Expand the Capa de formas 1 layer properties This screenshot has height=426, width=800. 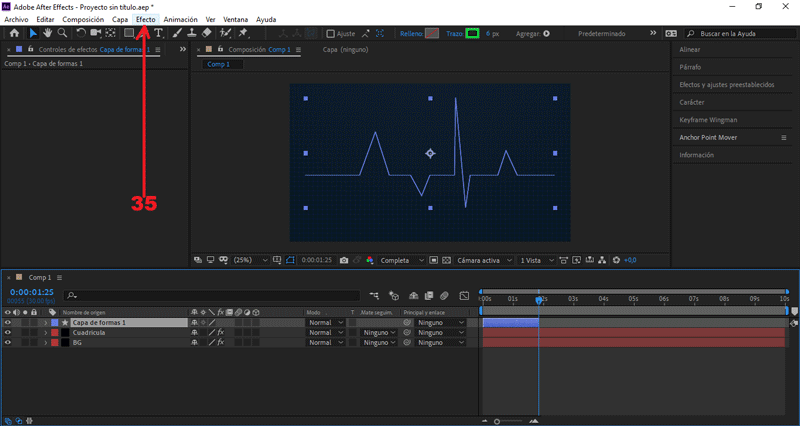pyautogui.click(x=45, y=322)
